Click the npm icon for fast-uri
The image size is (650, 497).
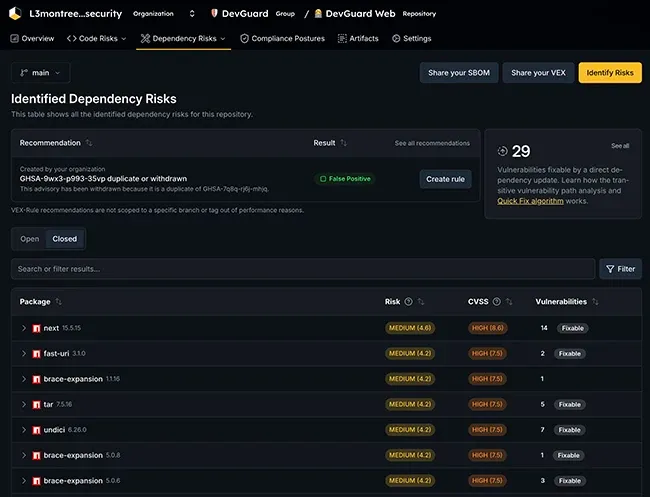pyautogui.click(x=36, y=354)
